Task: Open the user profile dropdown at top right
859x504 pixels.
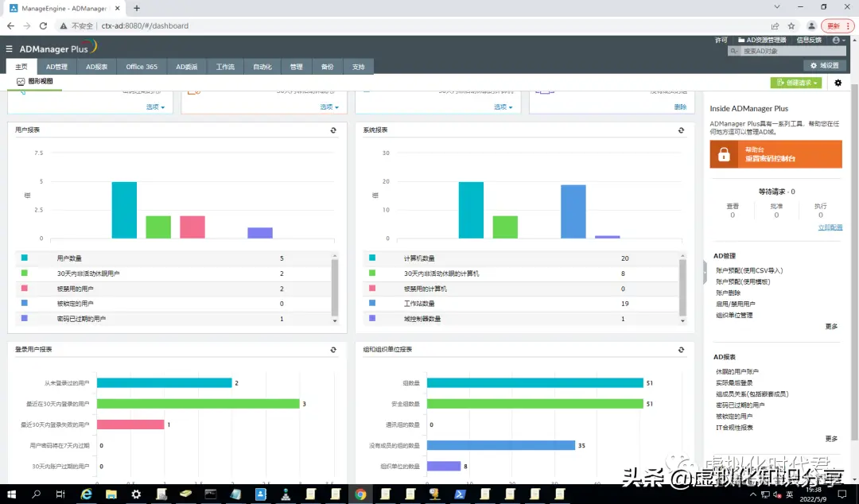Action: pyautogui.click(x=836, y=40)
